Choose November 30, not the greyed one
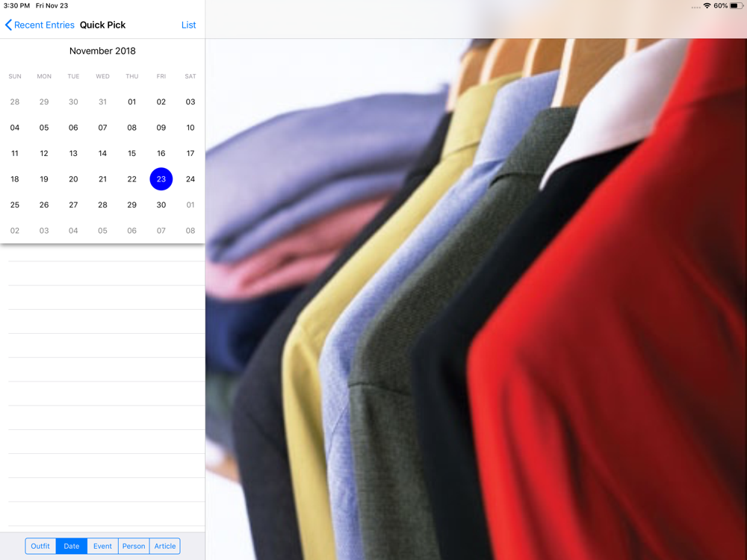 161,205
